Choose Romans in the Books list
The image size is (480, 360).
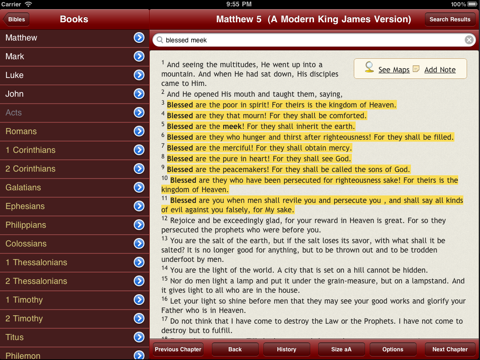pyautogui.click(x=74, y=131)
